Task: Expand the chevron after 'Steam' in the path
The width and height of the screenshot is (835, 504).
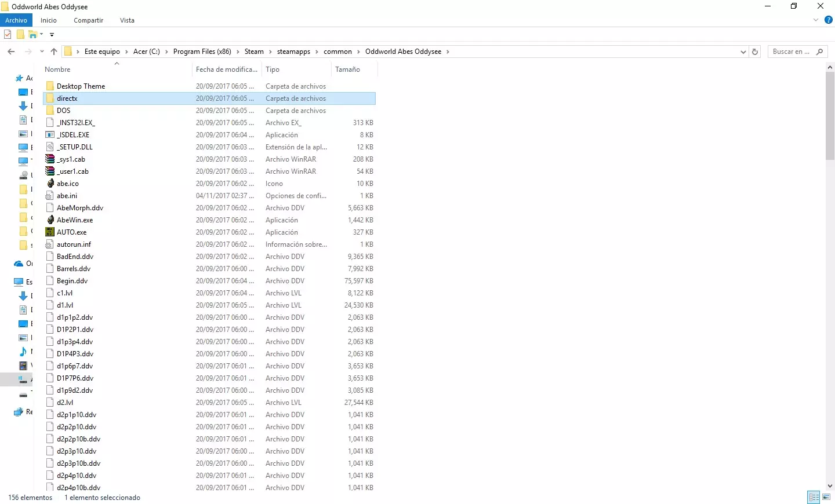Action: 270,52
